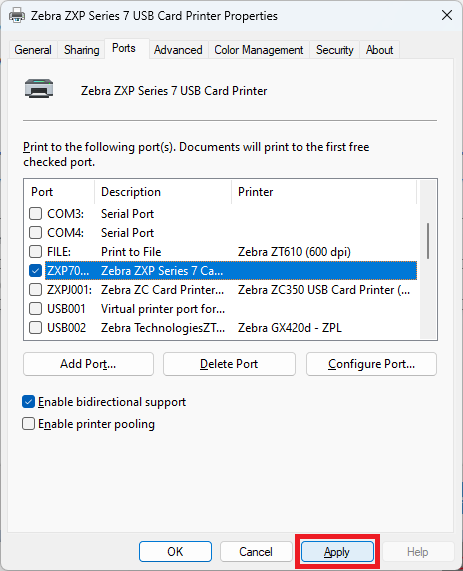Go to the Advanced tab

pyautogui.click(x=178, y=50)
